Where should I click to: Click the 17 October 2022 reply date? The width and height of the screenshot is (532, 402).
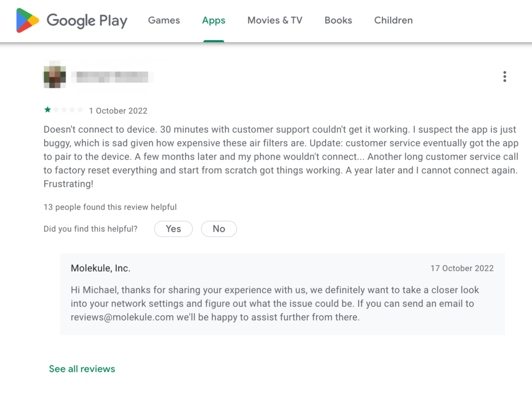click(x=462, y=269)
